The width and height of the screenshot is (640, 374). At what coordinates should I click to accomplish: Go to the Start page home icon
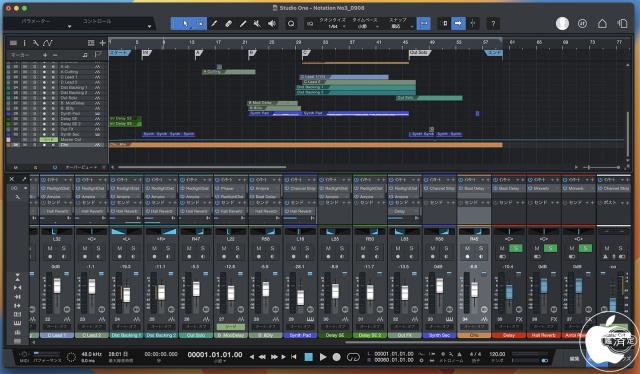[x=602, y=24]
